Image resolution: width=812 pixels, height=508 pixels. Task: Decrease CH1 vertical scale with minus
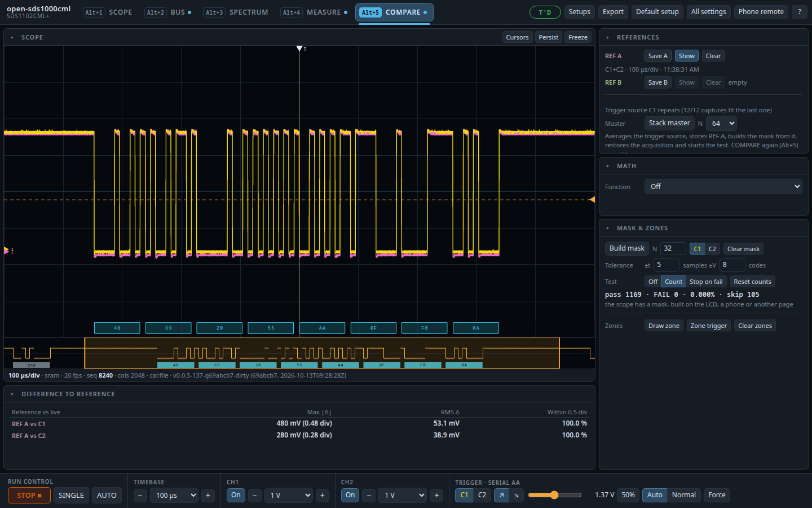(255, 496)
